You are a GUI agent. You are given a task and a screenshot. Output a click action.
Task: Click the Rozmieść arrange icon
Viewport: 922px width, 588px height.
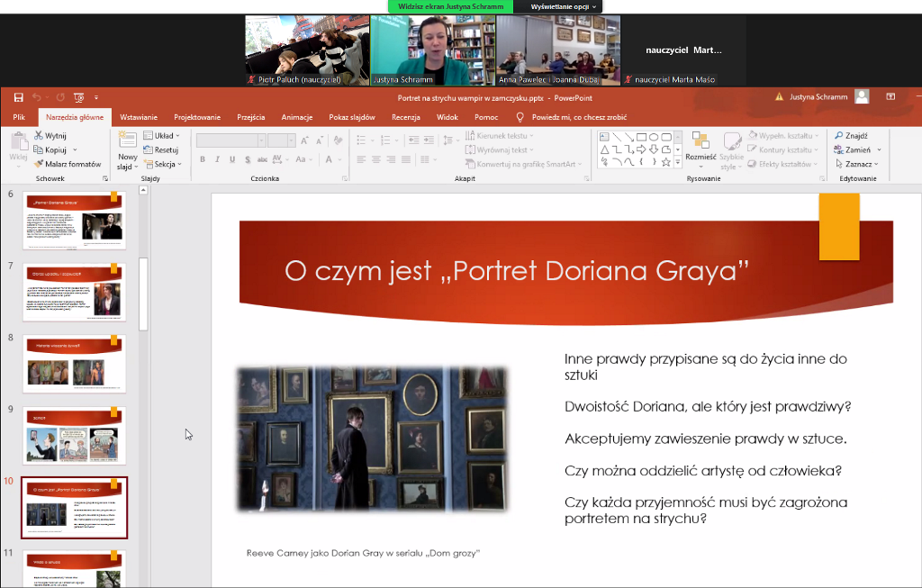pyautogui.click(x=700, y=140)
